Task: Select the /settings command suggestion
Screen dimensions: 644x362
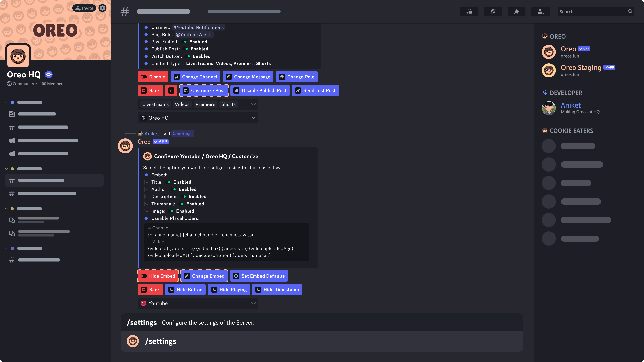Action: (x=322, y=341)
